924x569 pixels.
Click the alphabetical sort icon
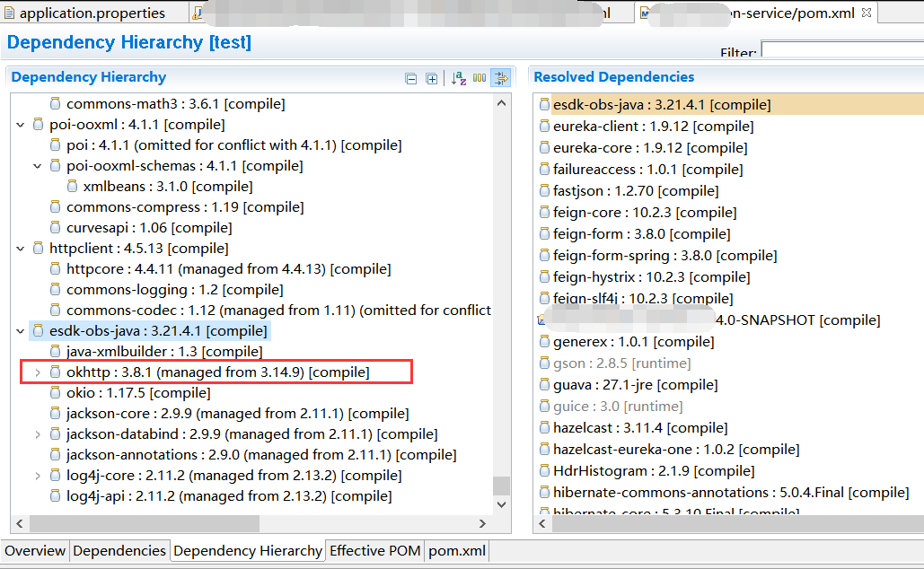pos(457,78)
